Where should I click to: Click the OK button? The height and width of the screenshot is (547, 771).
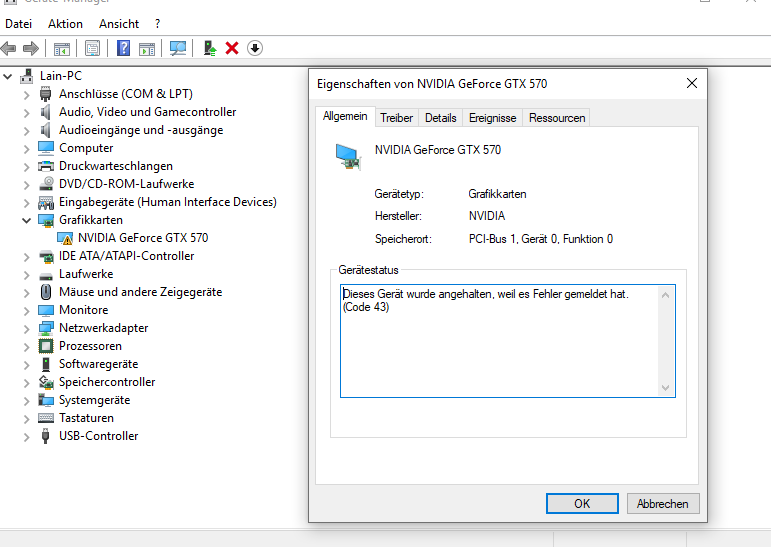click(582, 504)
